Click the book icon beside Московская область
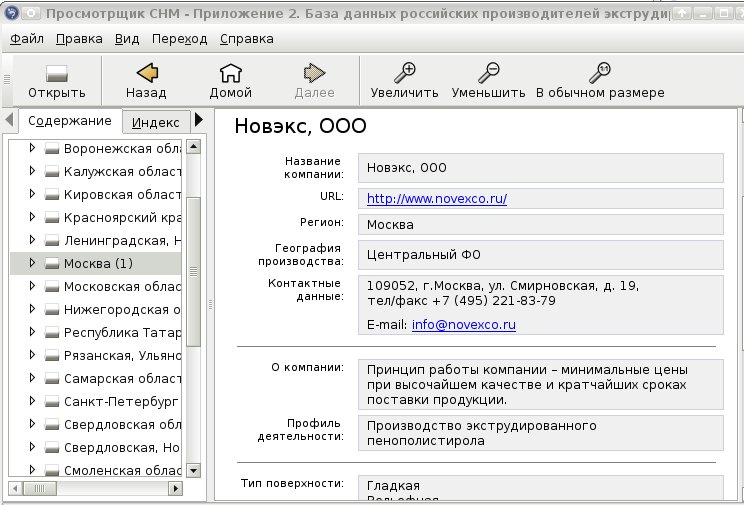The height and width of the screenshot is (505, 744). pos(52,287)
